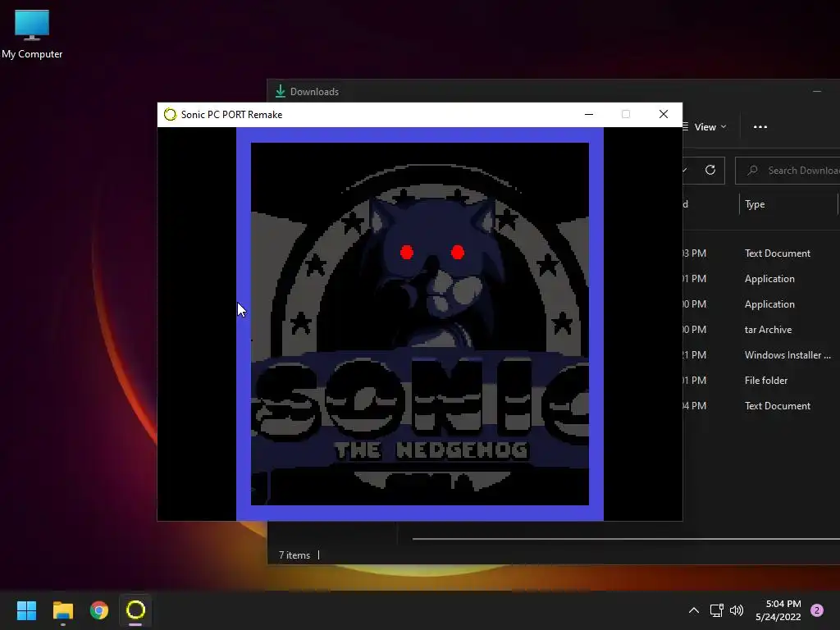Select the tar Archive file row

(761, 330)
